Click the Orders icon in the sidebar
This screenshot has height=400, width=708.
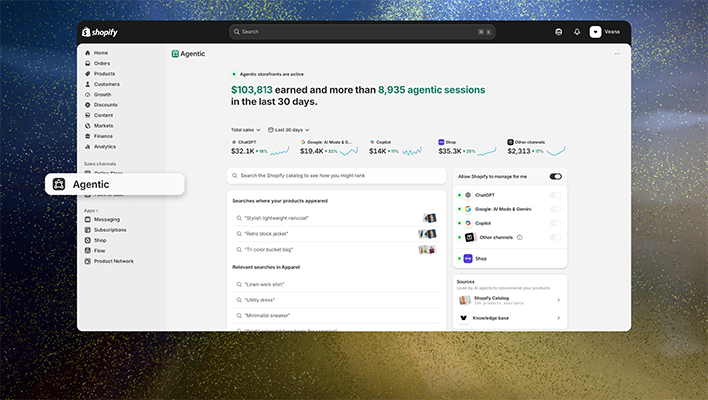click(x=88, y=63)
